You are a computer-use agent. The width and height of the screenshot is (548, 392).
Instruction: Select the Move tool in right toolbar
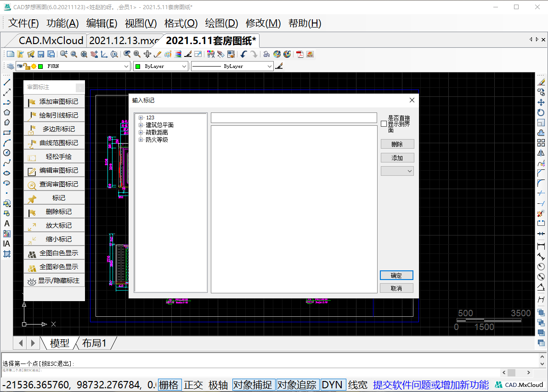pos(541,102)
